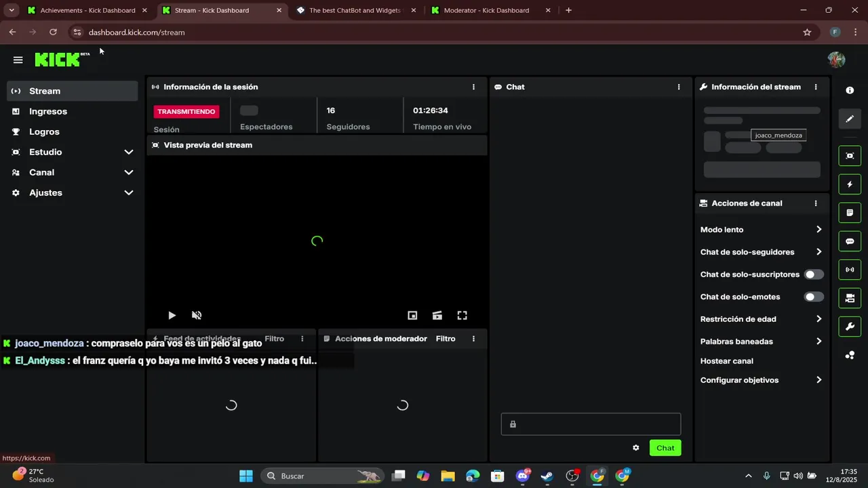Toggle moderator actions note icon in right sidebar
The width and height of the screenshot is (868, 488).
tap(850, 213)
